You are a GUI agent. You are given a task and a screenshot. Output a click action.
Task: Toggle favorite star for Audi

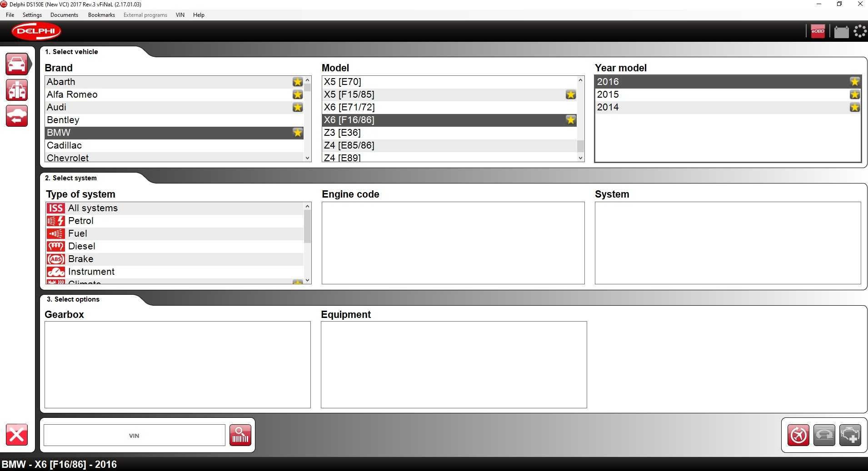(x=298, y=107)
